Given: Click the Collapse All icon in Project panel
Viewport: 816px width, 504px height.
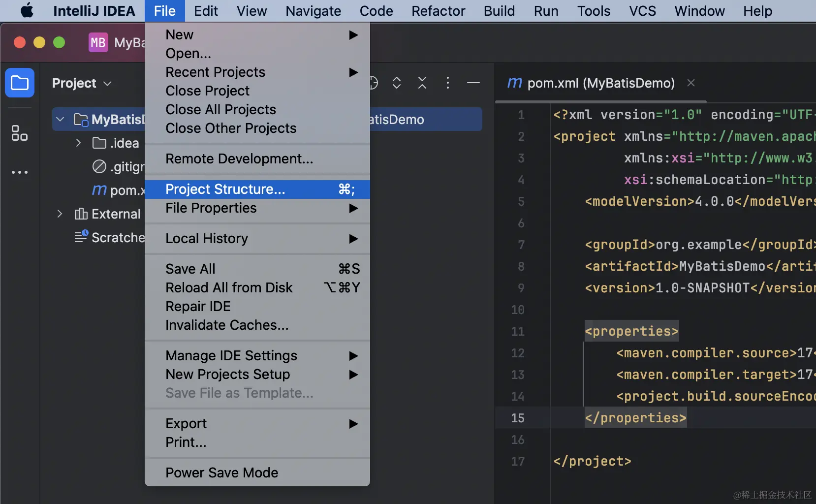Looking at the screenshot, I should tap(422, 83).
